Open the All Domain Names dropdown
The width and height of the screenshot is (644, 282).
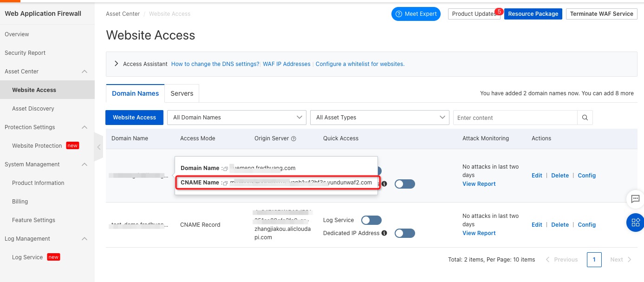(237, 118)
